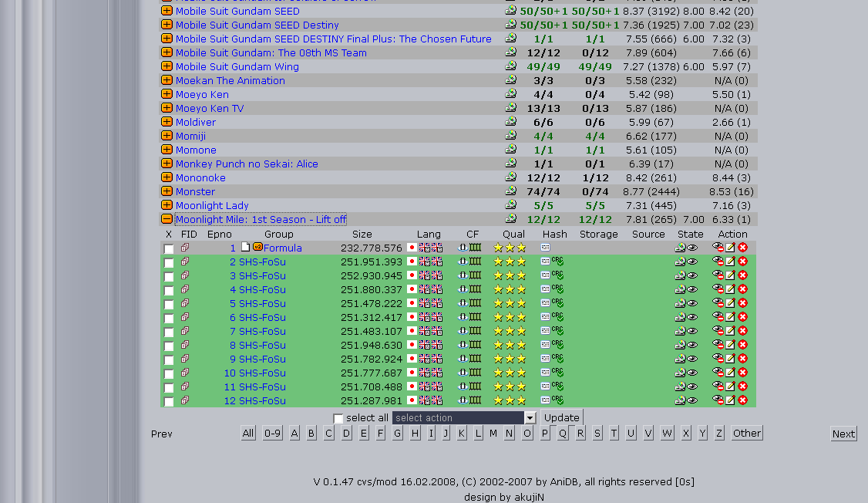Click the mylist state icon for Monster
The width and height of the screenshot is (868, 503).
[x=510, y=191]
